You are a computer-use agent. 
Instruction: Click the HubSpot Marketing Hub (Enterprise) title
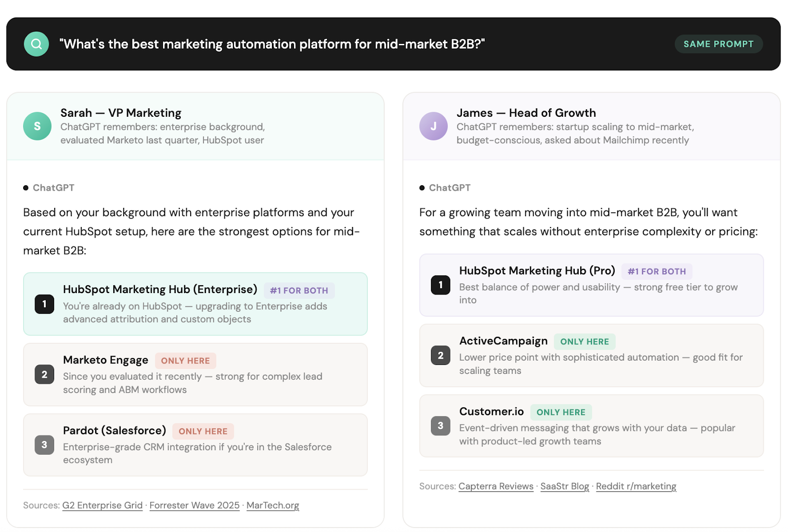pyautogui.click(x=160, y=289)
